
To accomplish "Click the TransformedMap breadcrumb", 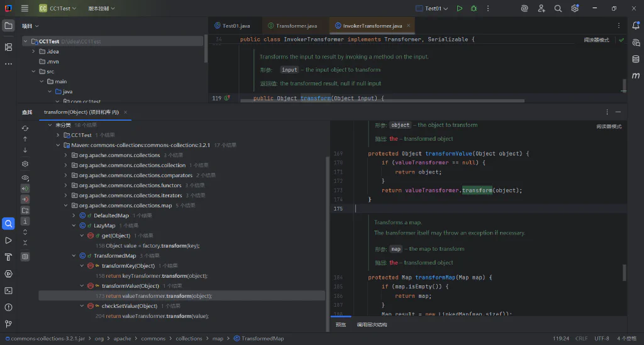I will [x=258, y=339].
